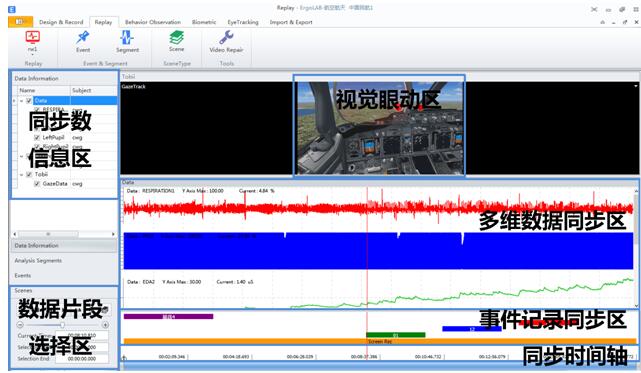Open the GazeTrack panel dropdown arrow
The height and width of the screenshot is (373, 641).
point(636,86)
